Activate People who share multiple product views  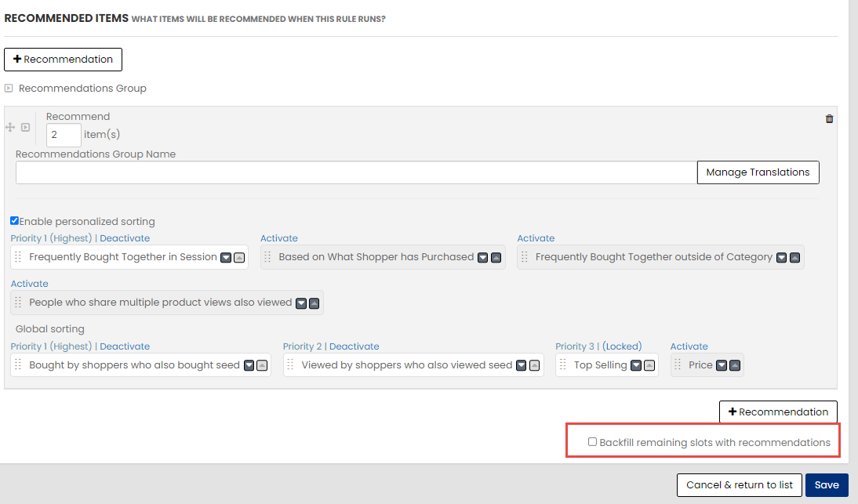tap(30, 284)
